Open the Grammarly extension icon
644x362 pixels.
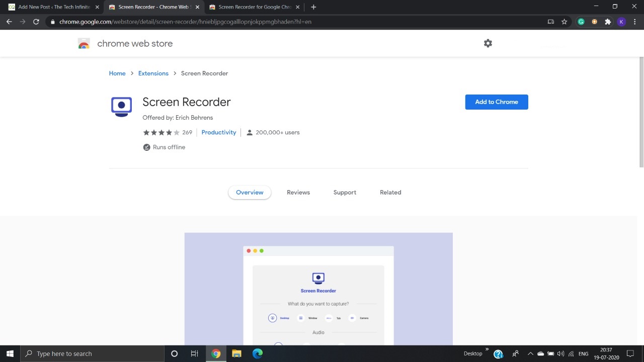[x=581, y=22]
